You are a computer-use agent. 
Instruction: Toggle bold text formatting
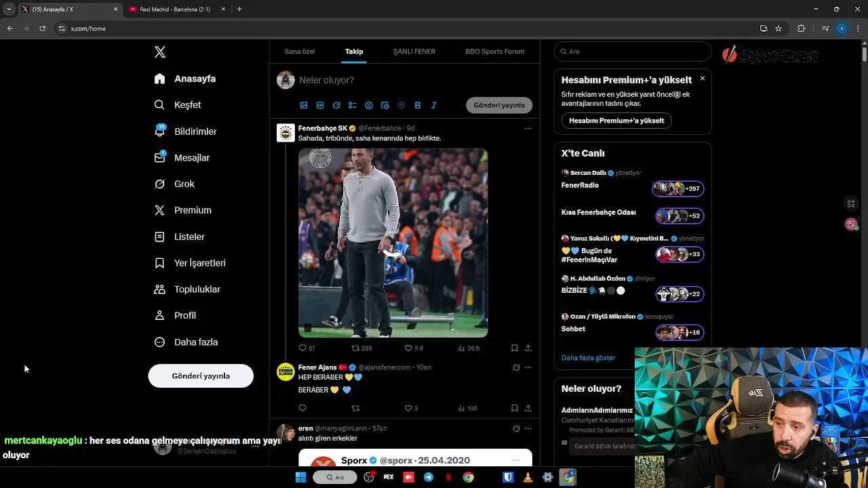(418, 105)
